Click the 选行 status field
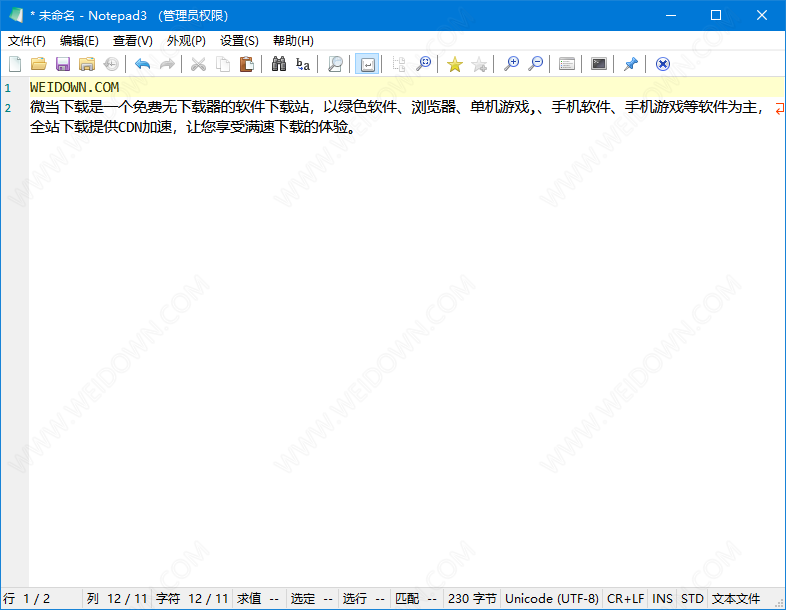Image resolution: width=786 pixels, height=610 pixels. pos(364,598)
